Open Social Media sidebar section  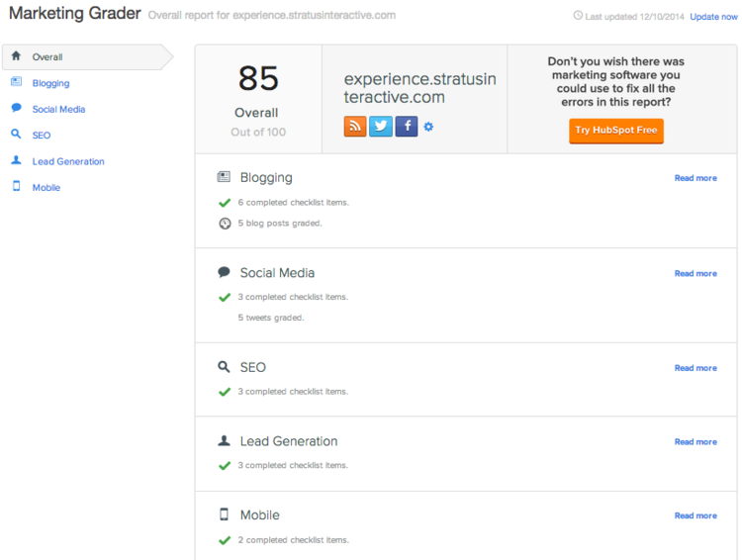pyautogui.click(x=58, y=110)
